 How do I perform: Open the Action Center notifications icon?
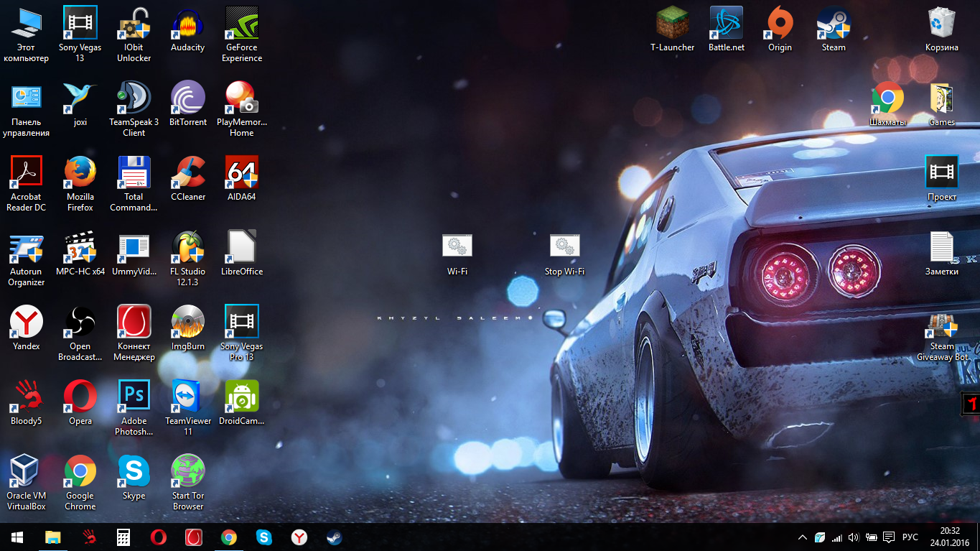point(889,537)
